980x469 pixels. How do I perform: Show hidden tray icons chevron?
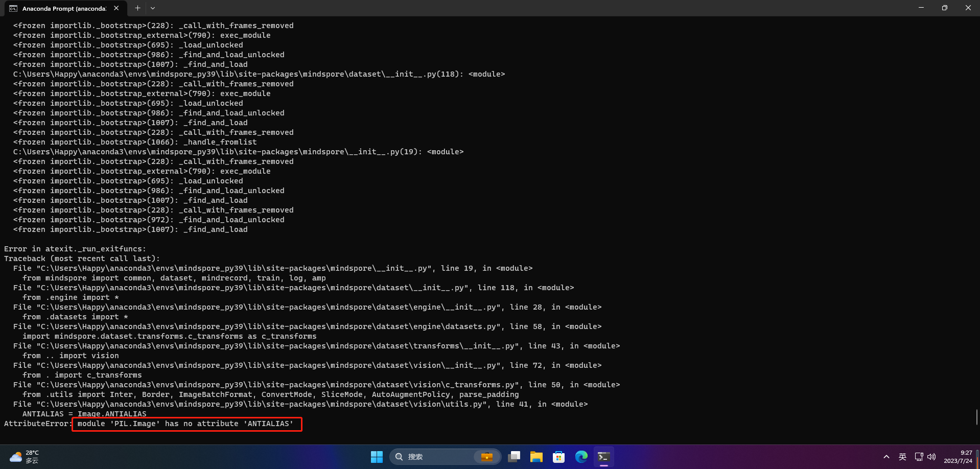(886, 457)
